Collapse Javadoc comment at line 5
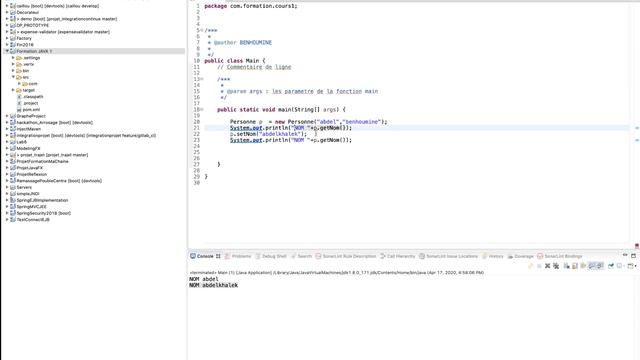This screenshot has width=640, height=360. [x=202, y=30]
